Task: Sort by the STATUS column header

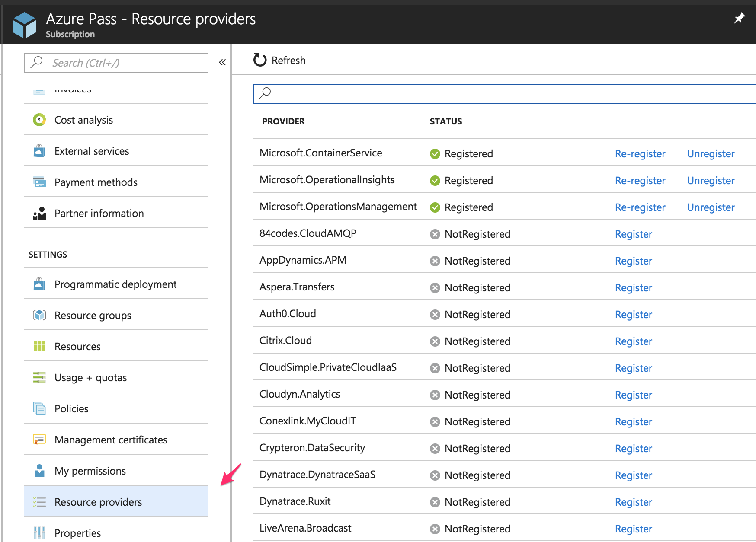Action: click(446, 121)
